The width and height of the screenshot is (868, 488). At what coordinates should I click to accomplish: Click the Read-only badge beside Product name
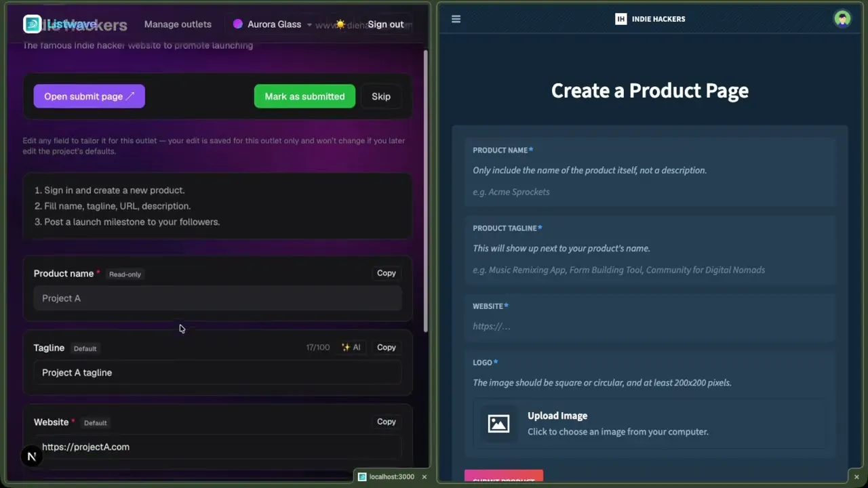pos(125,274)
